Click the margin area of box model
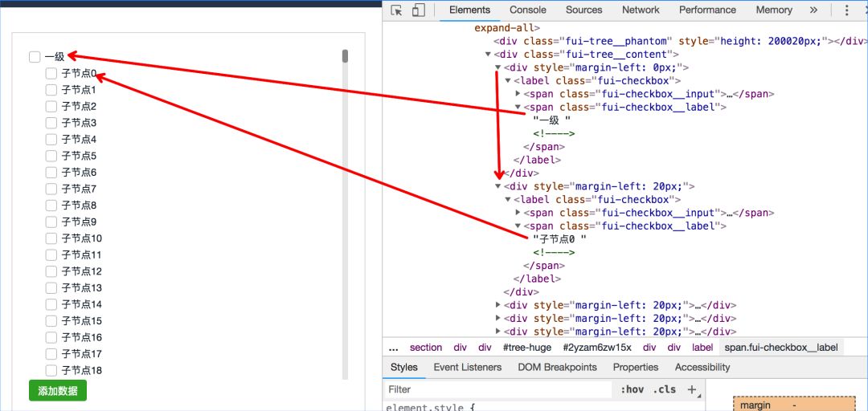868x411 pixels. pos(755,405)
